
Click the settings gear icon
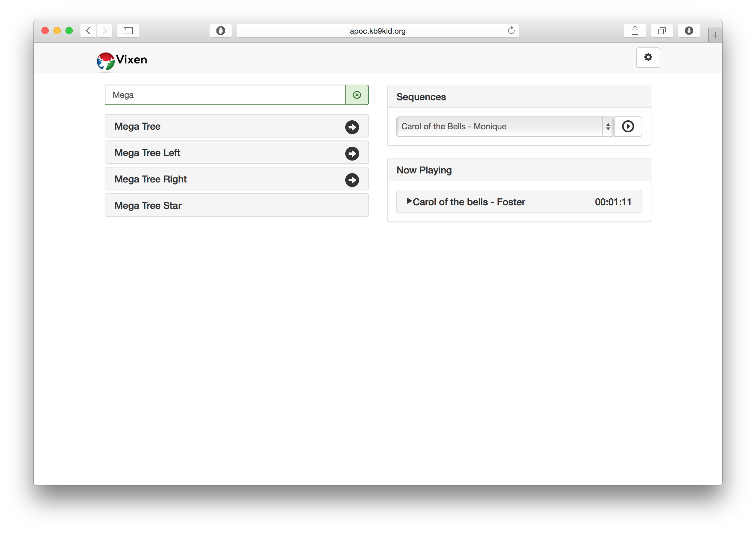(648, 57)
